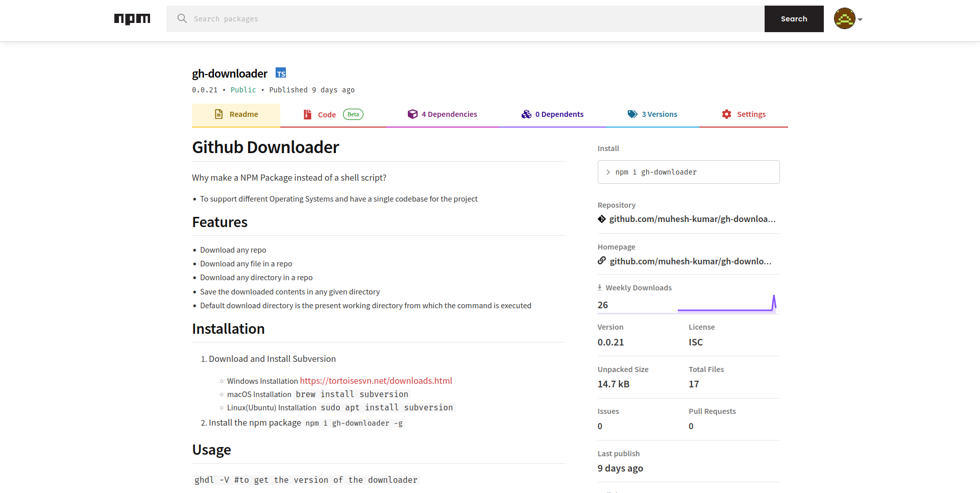Image resolution: width=980 pixels, height=493 pixels.
Task: Click the weekly downloads count 26
Action: [603, 305]
